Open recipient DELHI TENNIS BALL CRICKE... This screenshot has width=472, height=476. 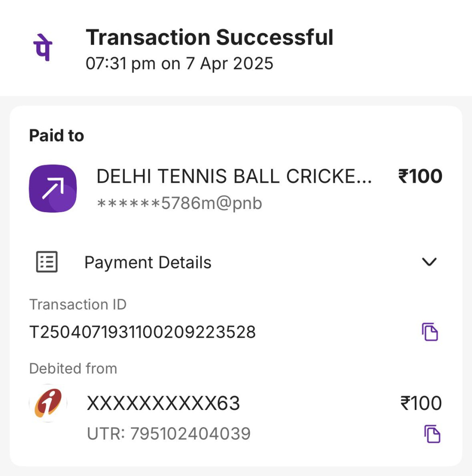tap(234, 177)
